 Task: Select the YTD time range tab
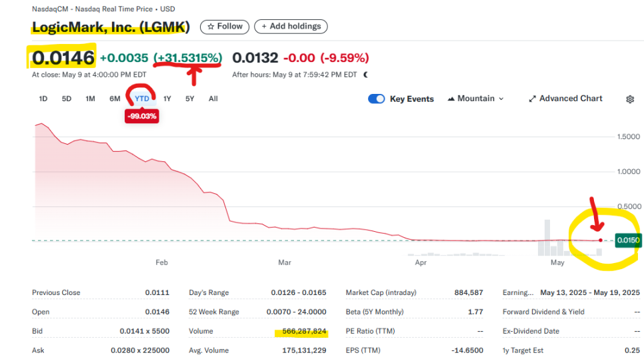[142, 99]
